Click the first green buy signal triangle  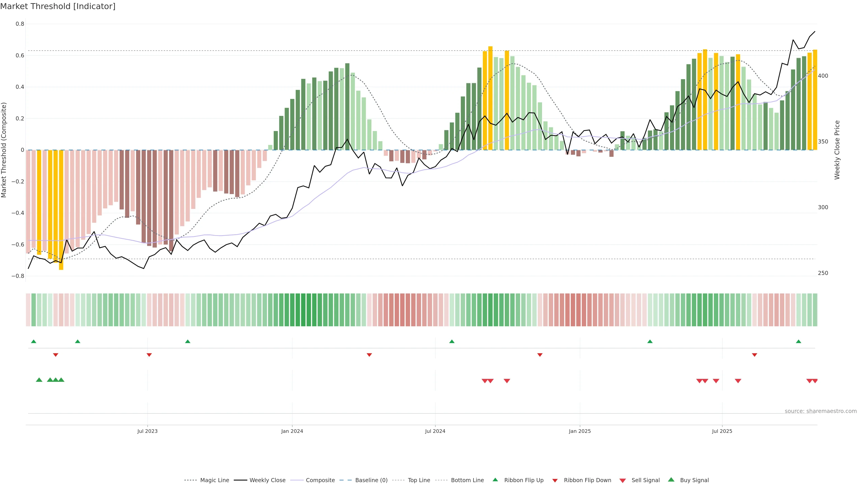coord(39,380)
